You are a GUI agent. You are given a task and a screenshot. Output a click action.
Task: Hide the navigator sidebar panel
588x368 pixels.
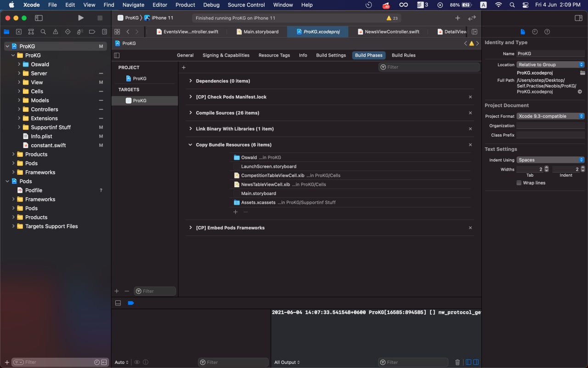pyautogui.click(x=39, y=18)
